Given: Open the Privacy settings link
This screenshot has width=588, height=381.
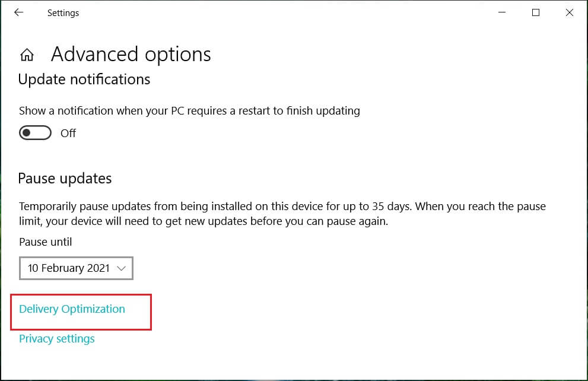Looking at the screenshot, I should (57, 339).
